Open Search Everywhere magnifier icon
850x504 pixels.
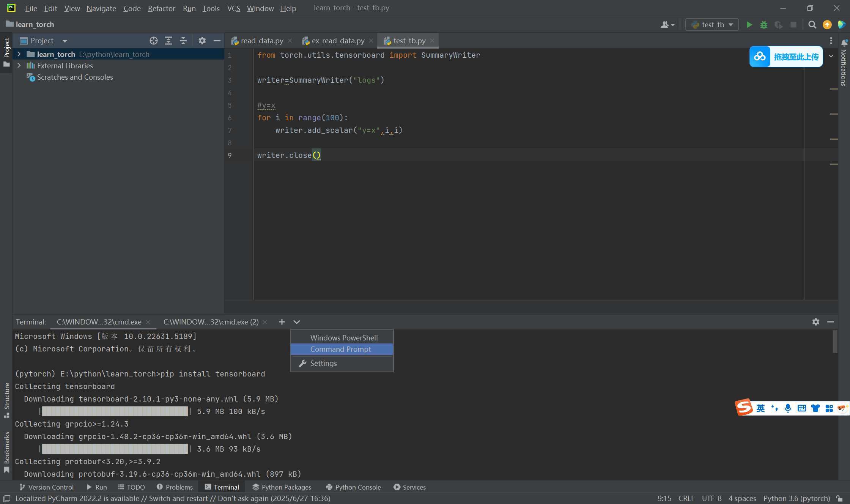812,25
